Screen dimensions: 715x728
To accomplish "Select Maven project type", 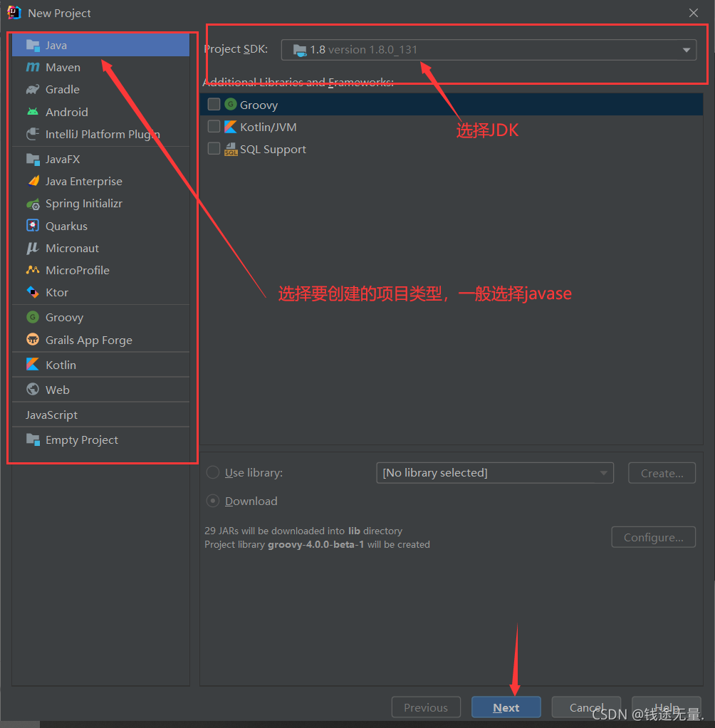I will tap(100, 68).
